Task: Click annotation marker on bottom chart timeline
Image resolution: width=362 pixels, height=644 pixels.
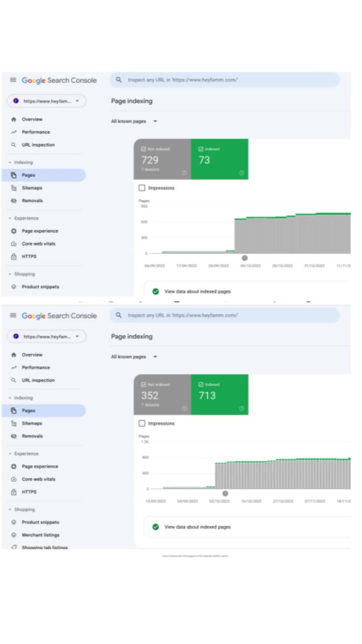Action: pyautogui.click(x=225, y=493)
